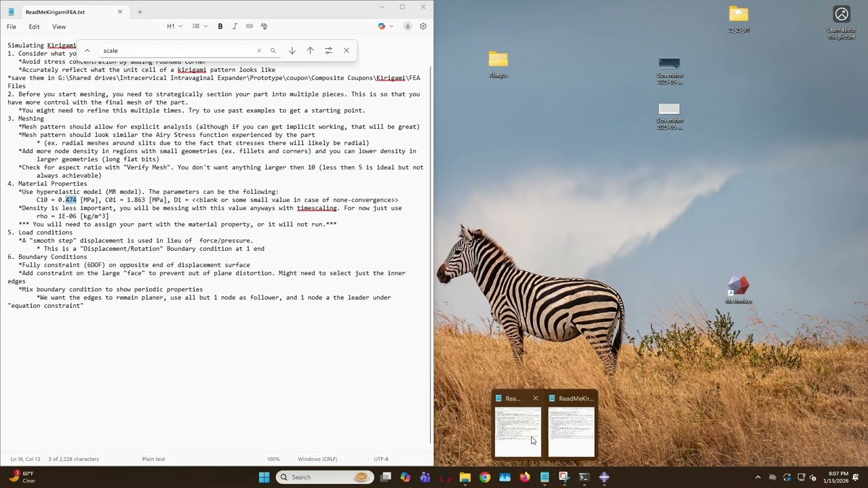
Task: Open the Copilot dropdown in Notepad
Action: pos(386,26)
